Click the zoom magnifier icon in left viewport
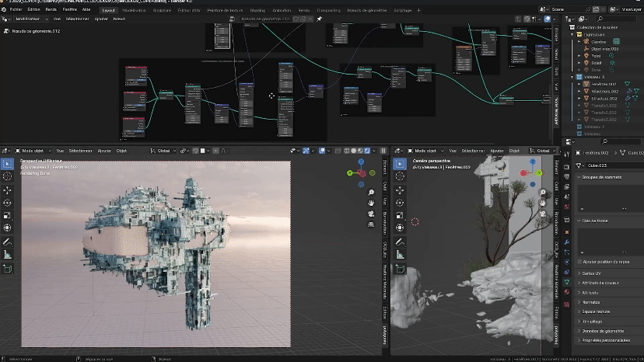 (372, 192)
